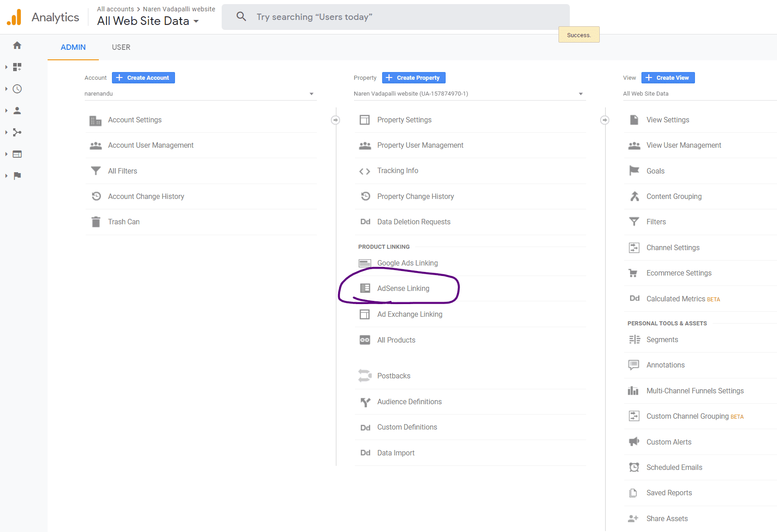Open the Home icon in left sidebar
The height and width of the screenshot is (532, 777).
[17, 45]
